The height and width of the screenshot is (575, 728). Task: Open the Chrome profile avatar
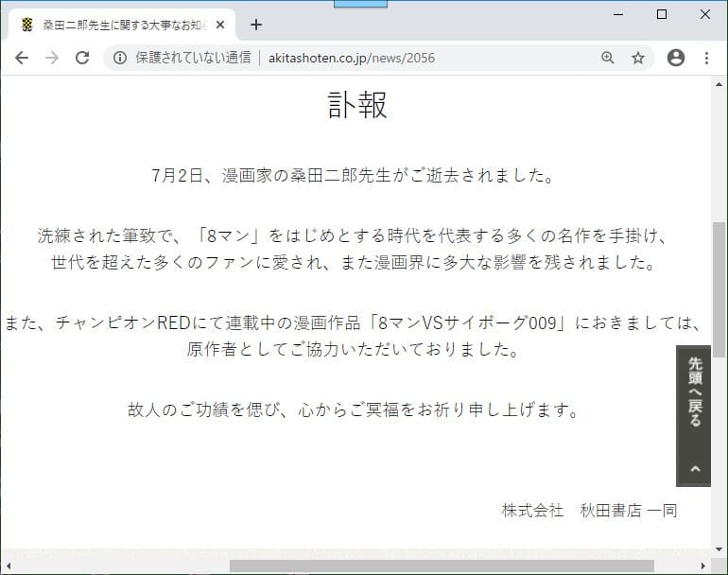tap(676, 58)
